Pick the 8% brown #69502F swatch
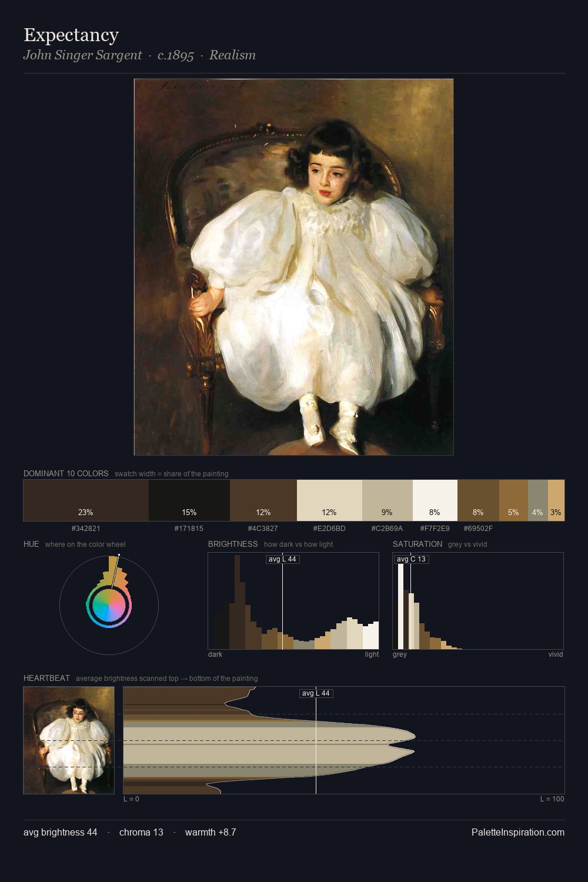This screenshot has height=882, width=588. pyautogui.click(x=478, y=500)
